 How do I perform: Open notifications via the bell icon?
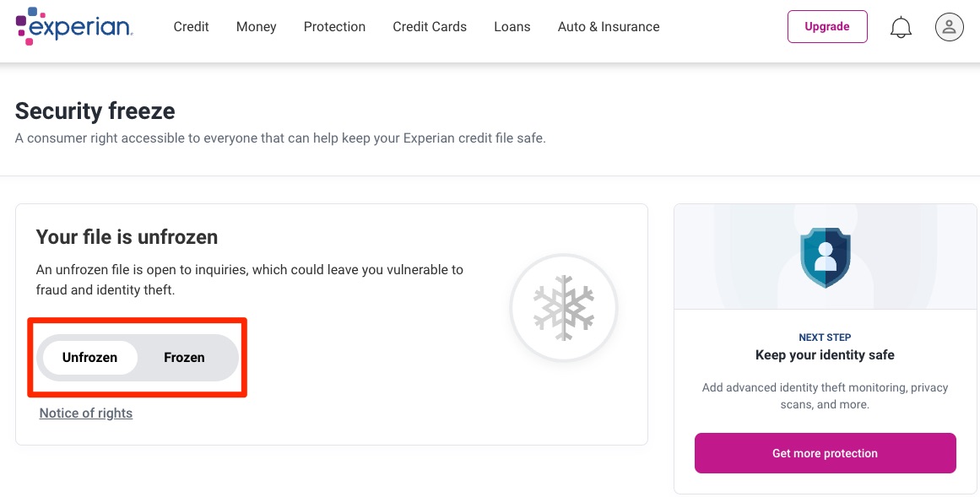901,26
